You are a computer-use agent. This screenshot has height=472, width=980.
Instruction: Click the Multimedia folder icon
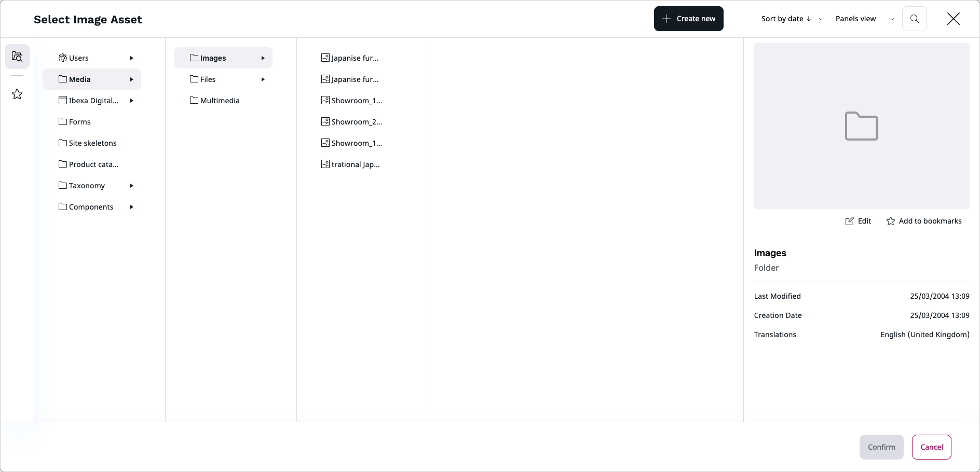click(x=194, y=100)
